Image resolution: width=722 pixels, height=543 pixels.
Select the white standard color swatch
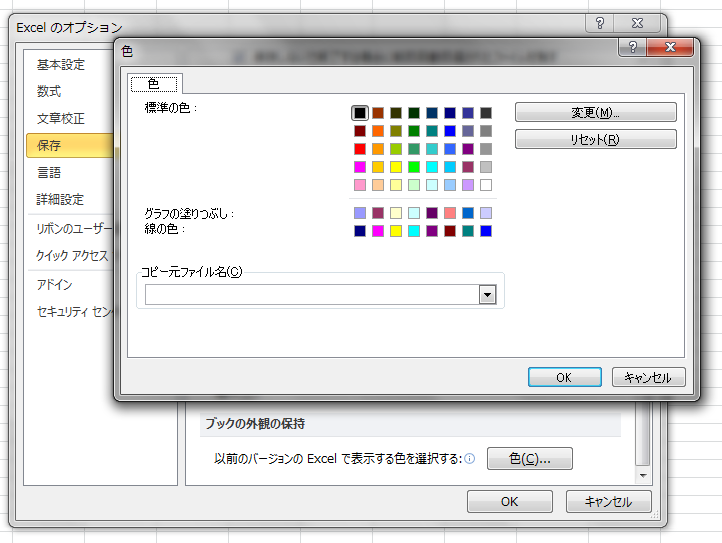coord(486,185)
